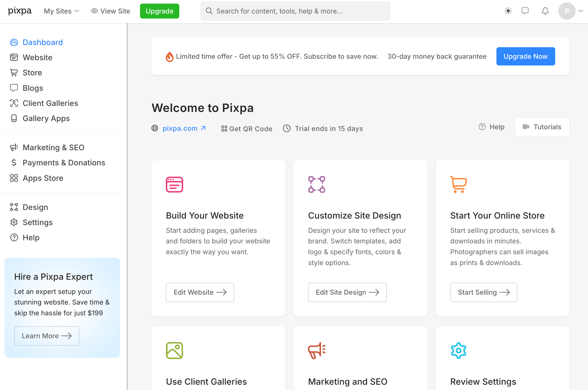Open Client Galleries menu label
The height and width of the screenshot is (390, 588).
coord(50,103)
